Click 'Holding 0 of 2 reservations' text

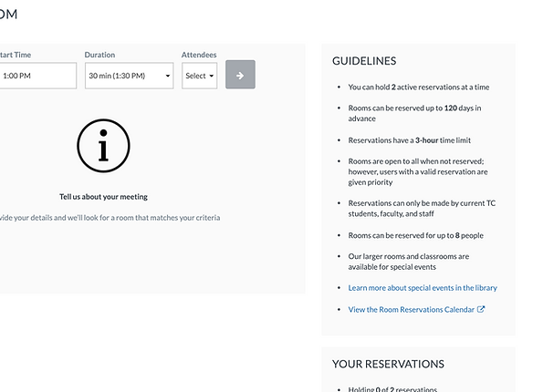pos(392,389)
